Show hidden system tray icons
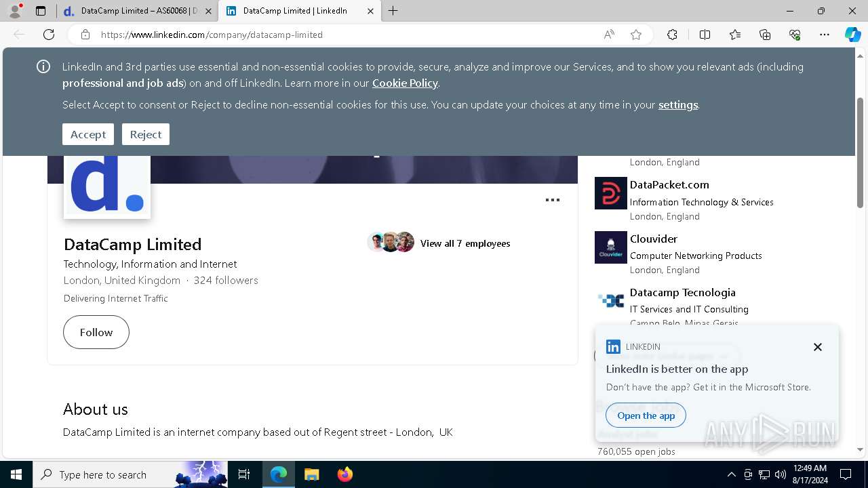Image resolution: width=868 pixels, height=488 pixels. (x=731, y=474)
